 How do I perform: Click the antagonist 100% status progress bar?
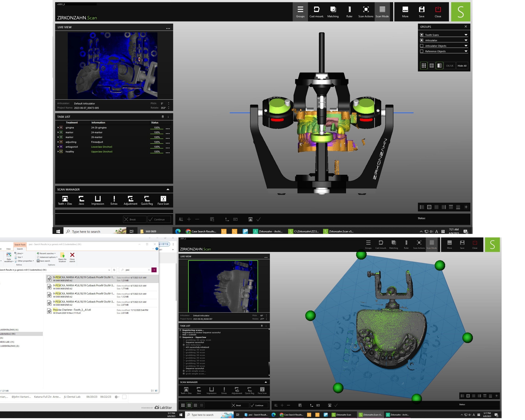(157, 147)
